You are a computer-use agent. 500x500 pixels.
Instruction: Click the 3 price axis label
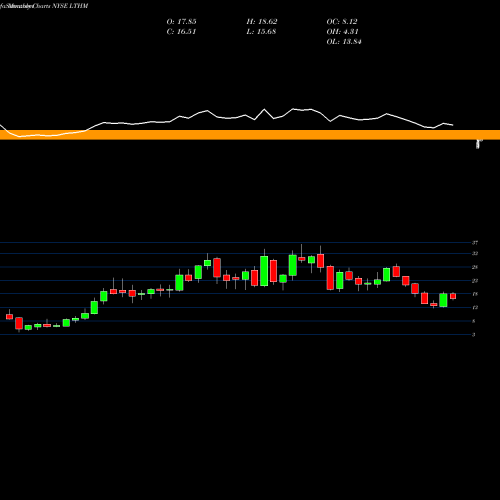click(x=473, y=335)
